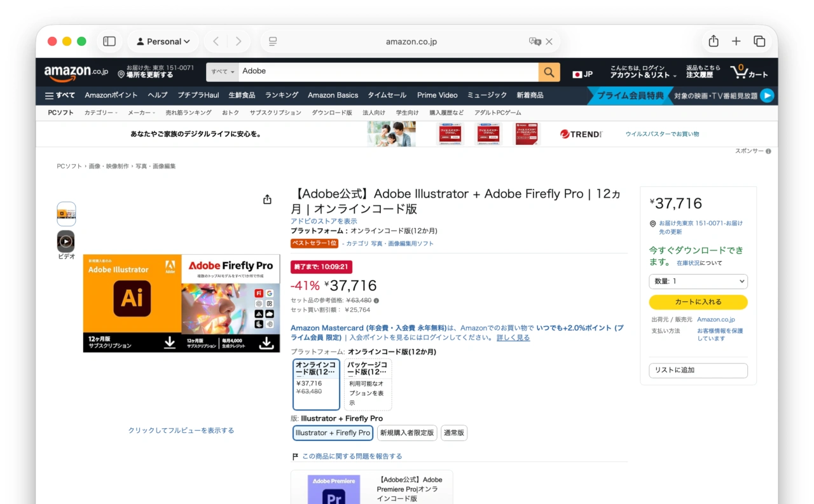
Task: Open Prime Video nav item
Action: pyautogui.click(x=438, y=95)
